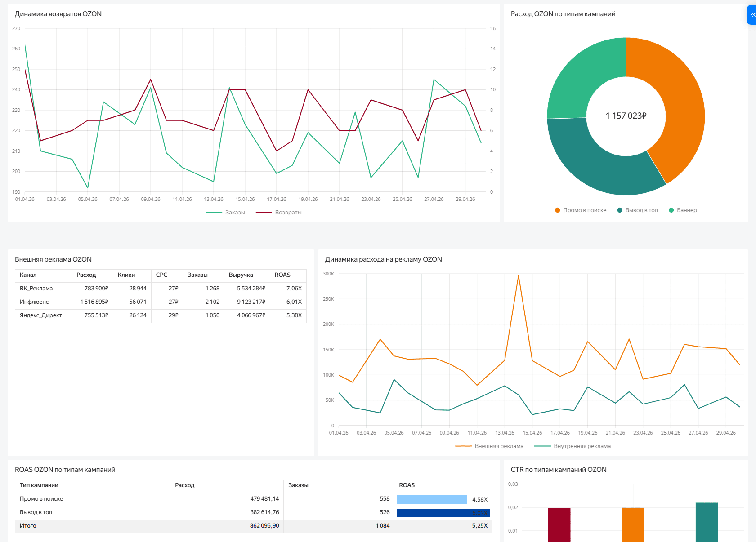Click the 5,38X ROAS cell
756x542 pixels.
[288, 315]
